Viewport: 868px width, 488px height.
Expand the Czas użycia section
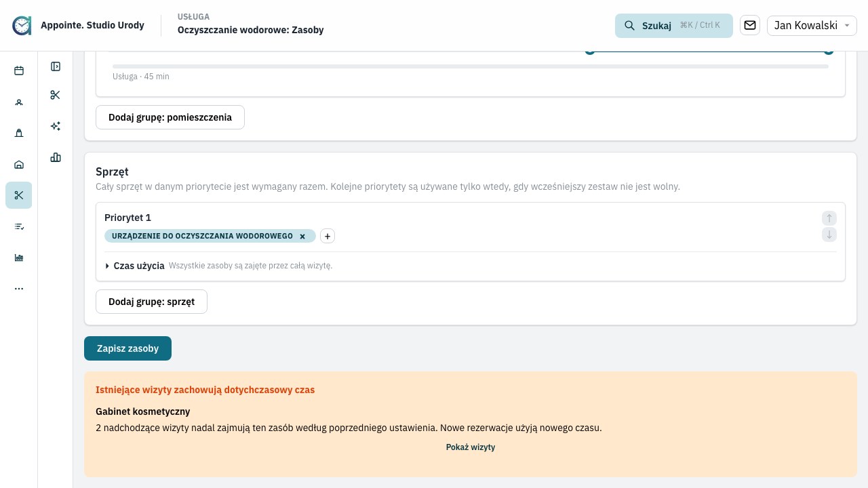[x=136, y=266]
